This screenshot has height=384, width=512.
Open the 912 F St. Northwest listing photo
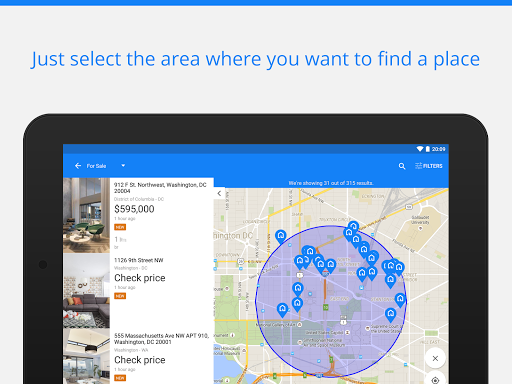[x=86, y=215]
